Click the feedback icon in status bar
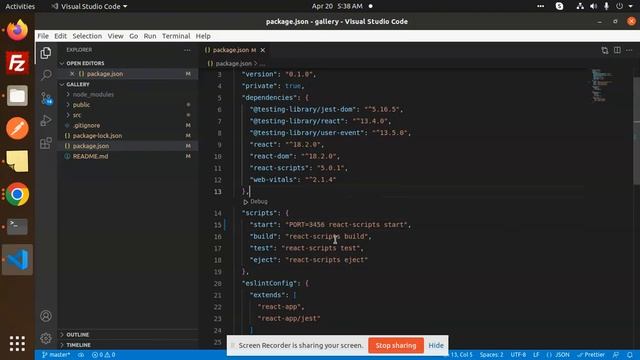 pyautogui.click(x=616, y=355)
